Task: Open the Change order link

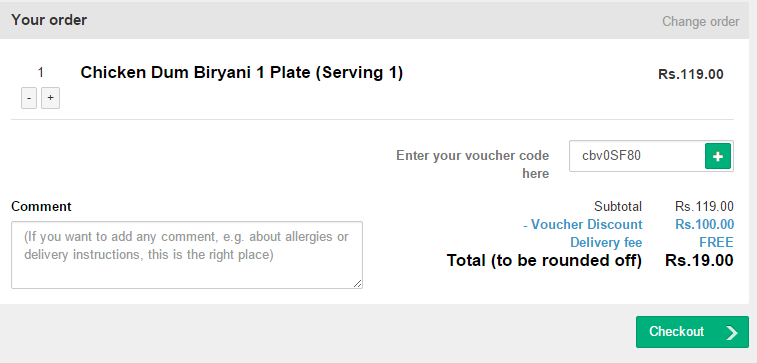Action: tap(701, 22)
